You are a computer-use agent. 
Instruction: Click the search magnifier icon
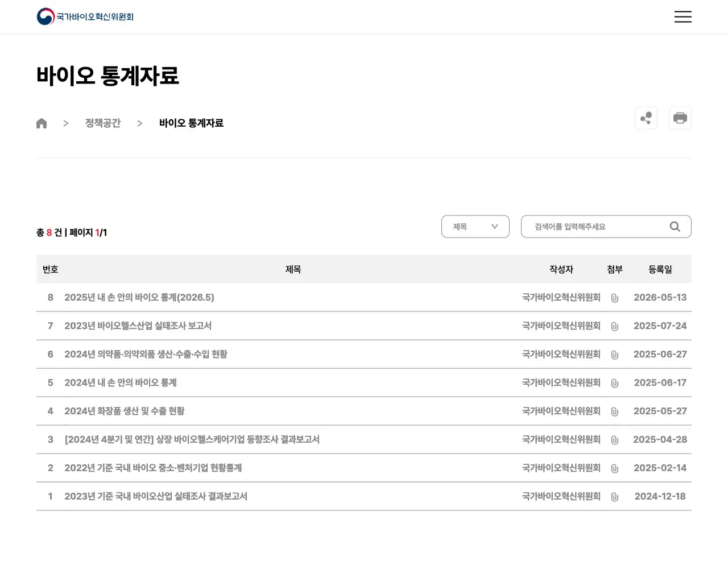pyautogui.click(x=675, y=227)
